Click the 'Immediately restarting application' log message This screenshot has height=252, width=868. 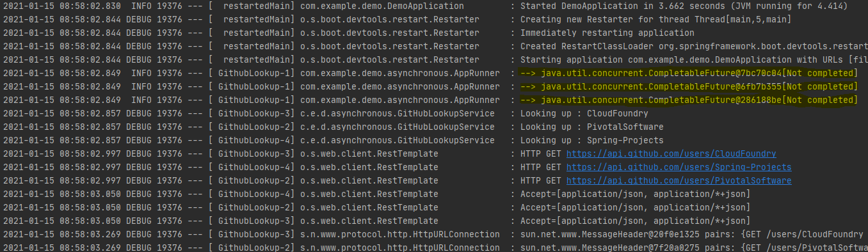tap(607, 33)
